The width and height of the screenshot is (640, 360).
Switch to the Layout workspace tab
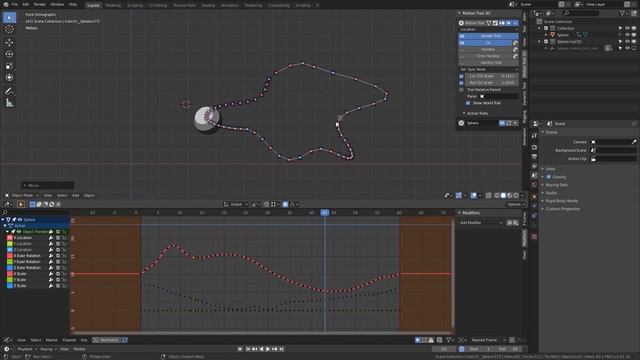coord(93,5)
